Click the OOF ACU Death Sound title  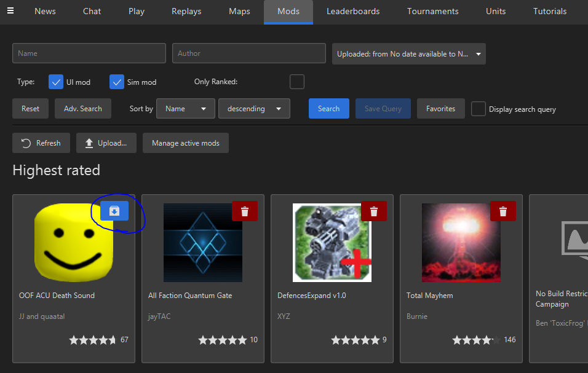pyautogui.click(x=57, y=296)
